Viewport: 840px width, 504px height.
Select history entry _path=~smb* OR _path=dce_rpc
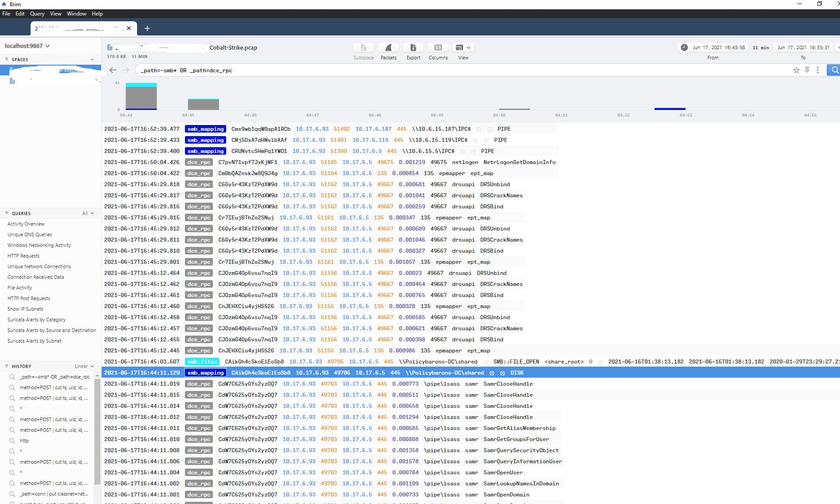pyautogui.click(x=55, y=377)
